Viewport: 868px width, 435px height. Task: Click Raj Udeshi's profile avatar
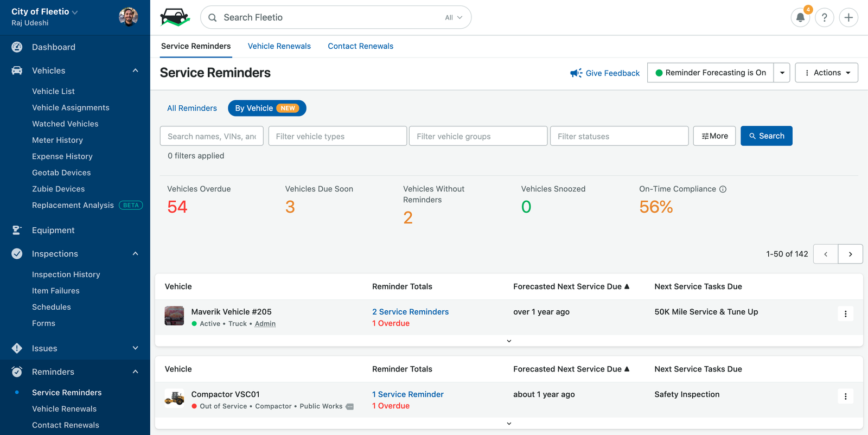(129, 17)
